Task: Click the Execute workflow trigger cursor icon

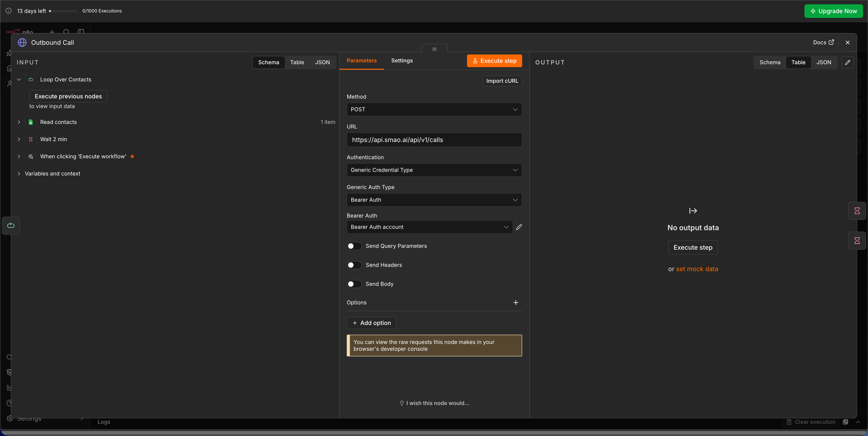Action: pyautogui.click(x=31, y=156)
